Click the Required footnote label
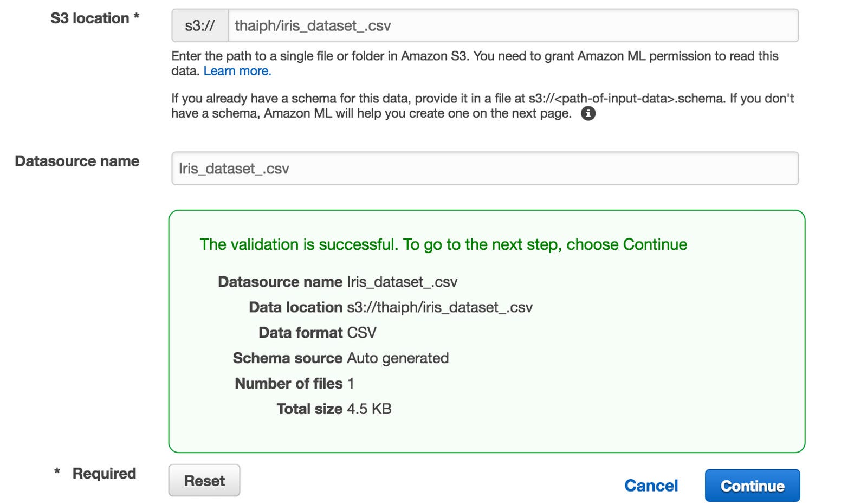867x504 pixels. 104,474
